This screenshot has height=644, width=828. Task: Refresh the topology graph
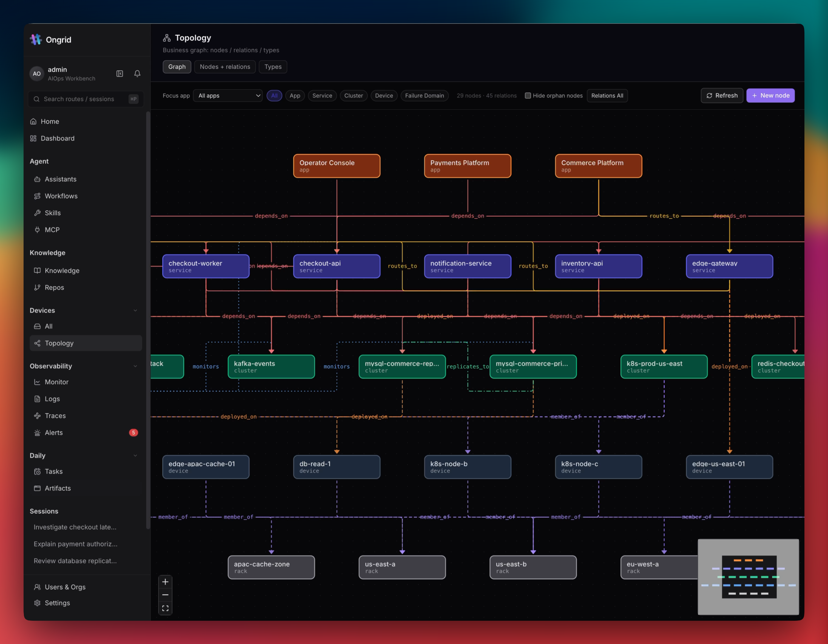722,95
